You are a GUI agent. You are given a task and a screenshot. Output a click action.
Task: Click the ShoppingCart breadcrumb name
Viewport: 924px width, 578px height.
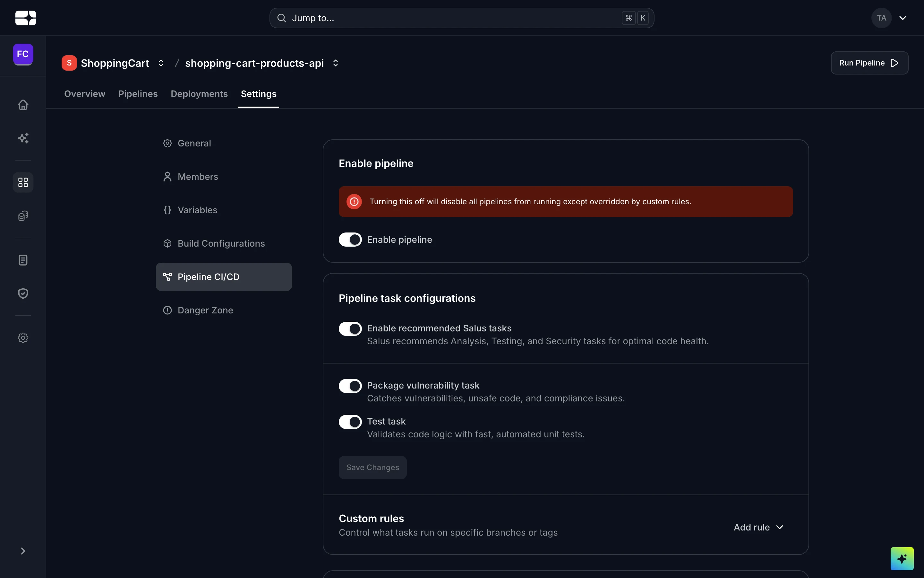115,63
